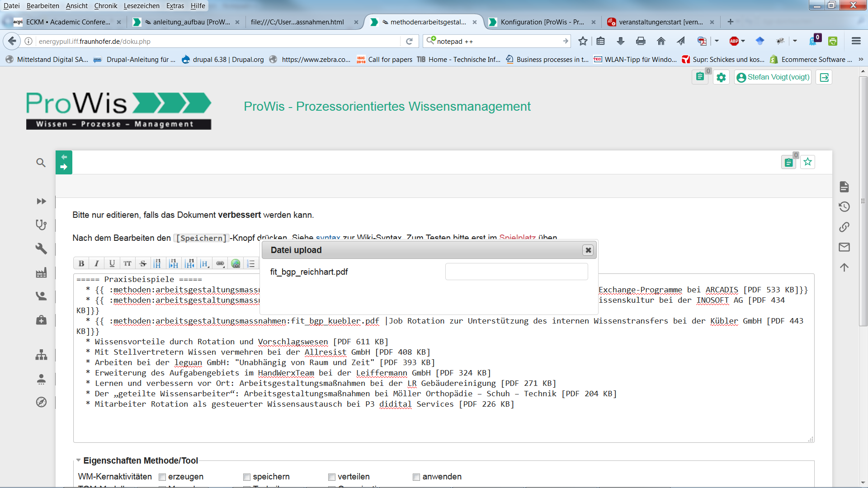
Task: Click the logout arrow icon in header
Action: (x=824, y=77)
